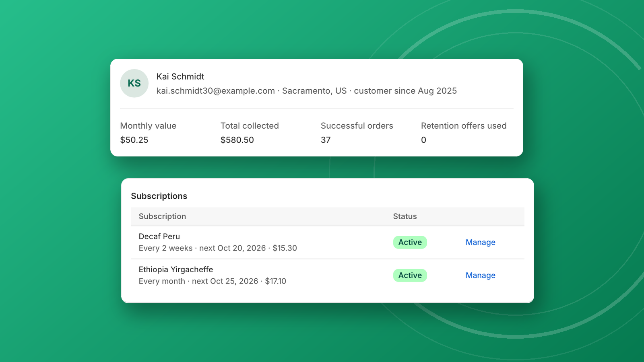Click the Status column header
Image resolution: width=644 pixels, height=362 pixels.
tap(405, 216)
